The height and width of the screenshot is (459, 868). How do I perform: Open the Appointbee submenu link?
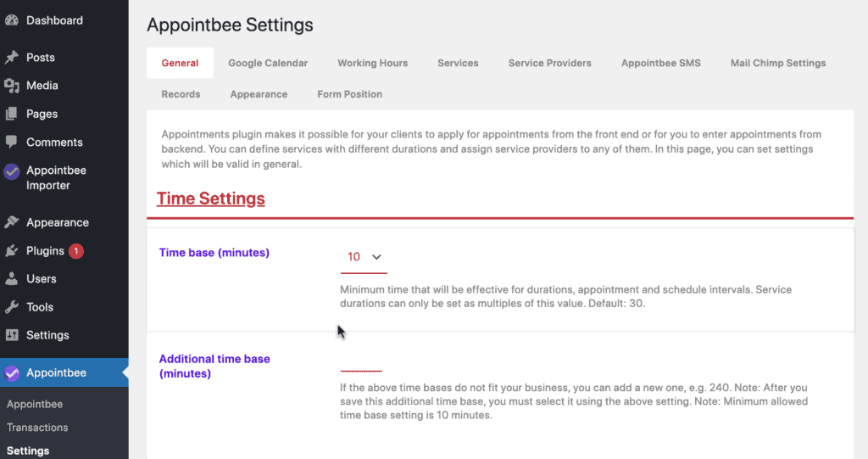[x=35, y=404]
